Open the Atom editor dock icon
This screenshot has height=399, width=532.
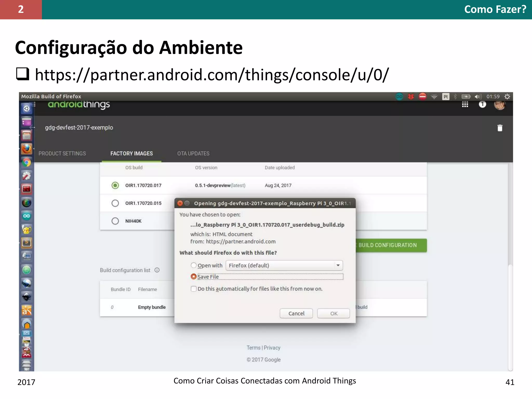(x=26, y=270)
